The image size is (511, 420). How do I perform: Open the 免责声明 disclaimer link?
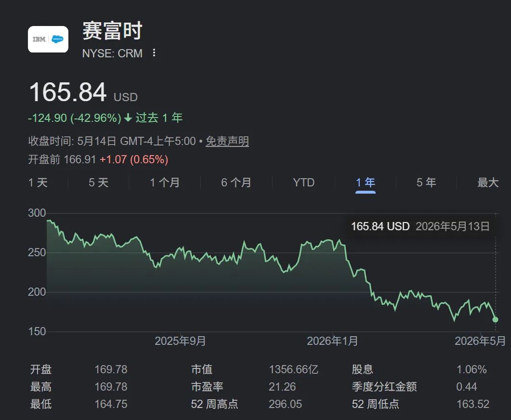pos(227,141)
